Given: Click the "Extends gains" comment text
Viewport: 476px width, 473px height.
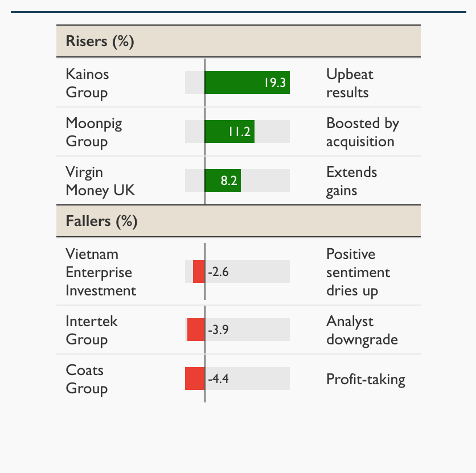Looking at the screenshot, I should (351, 181).
